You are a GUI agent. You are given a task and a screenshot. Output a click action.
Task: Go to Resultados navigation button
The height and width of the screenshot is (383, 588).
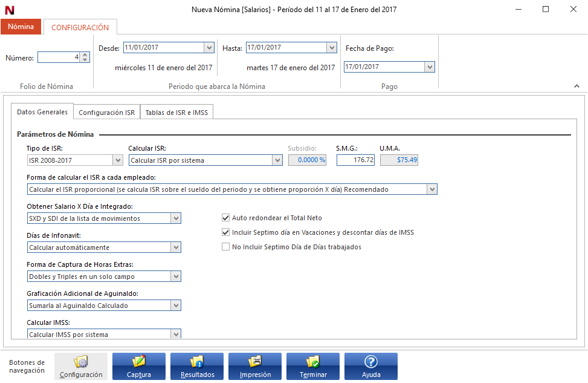point(197,367)
